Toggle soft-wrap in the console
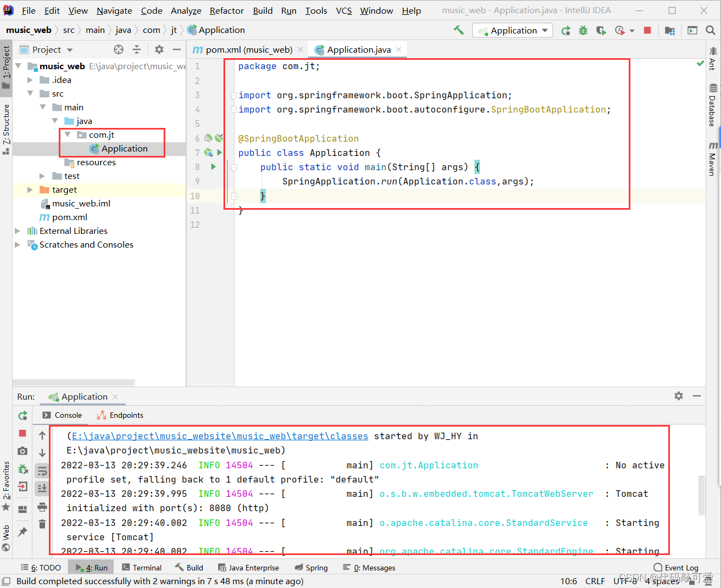721x588 pixels. coord(42,471)
